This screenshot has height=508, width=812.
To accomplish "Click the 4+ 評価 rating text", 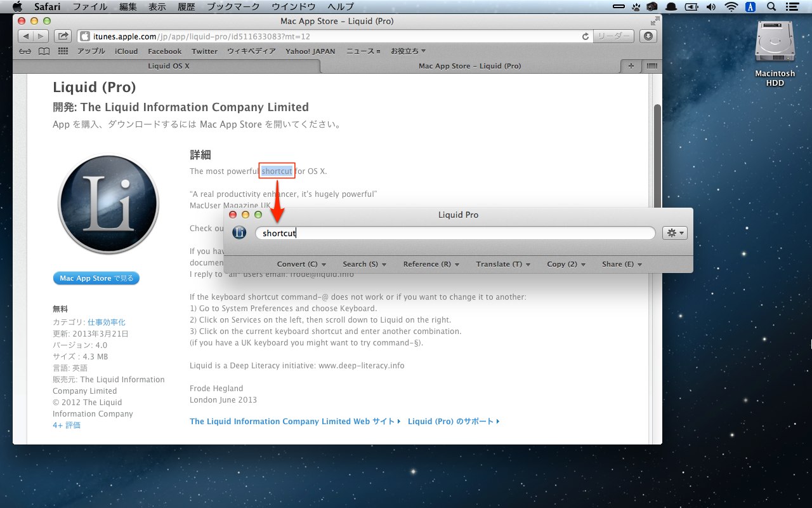I will point(67,425).
